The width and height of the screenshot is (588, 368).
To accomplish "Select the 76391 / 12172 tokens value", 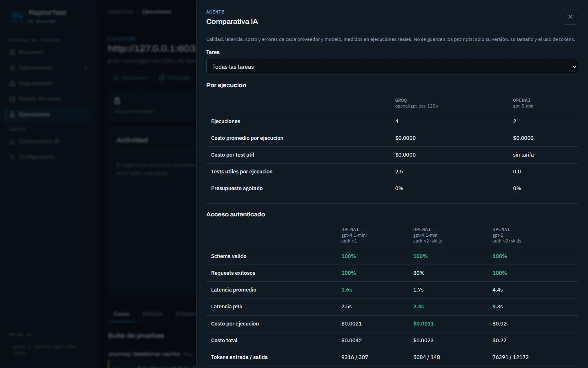I will click(510, 357).
